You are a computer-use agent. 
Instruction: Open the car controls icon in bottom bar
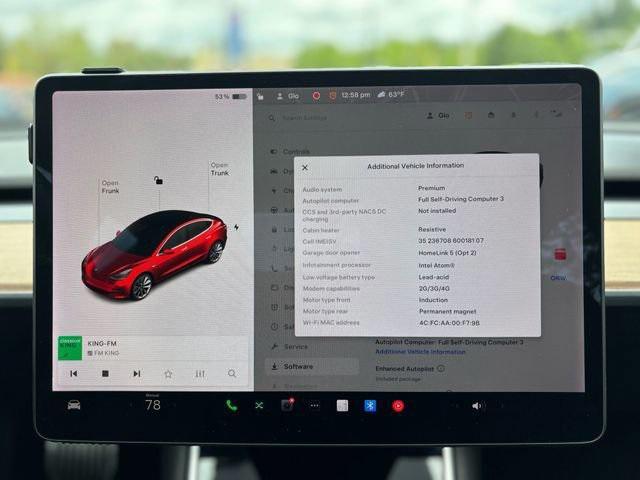tap(74, 405)
